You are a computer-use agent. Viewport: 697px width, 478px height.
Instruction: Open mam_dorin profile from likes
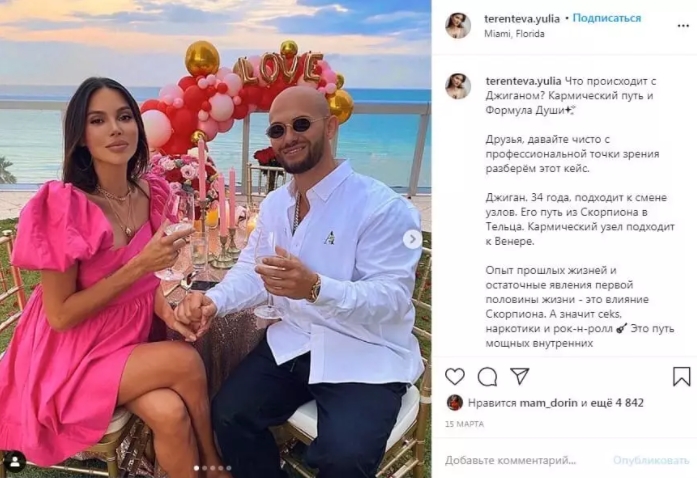pyautogui.click(x=549, y=403)
